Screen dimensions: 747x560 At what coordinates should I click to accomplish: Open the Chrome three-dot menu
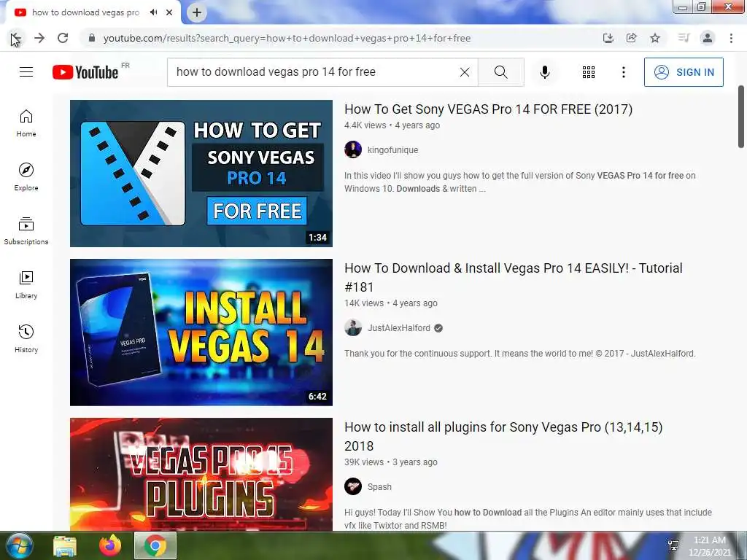coord(731,38)
